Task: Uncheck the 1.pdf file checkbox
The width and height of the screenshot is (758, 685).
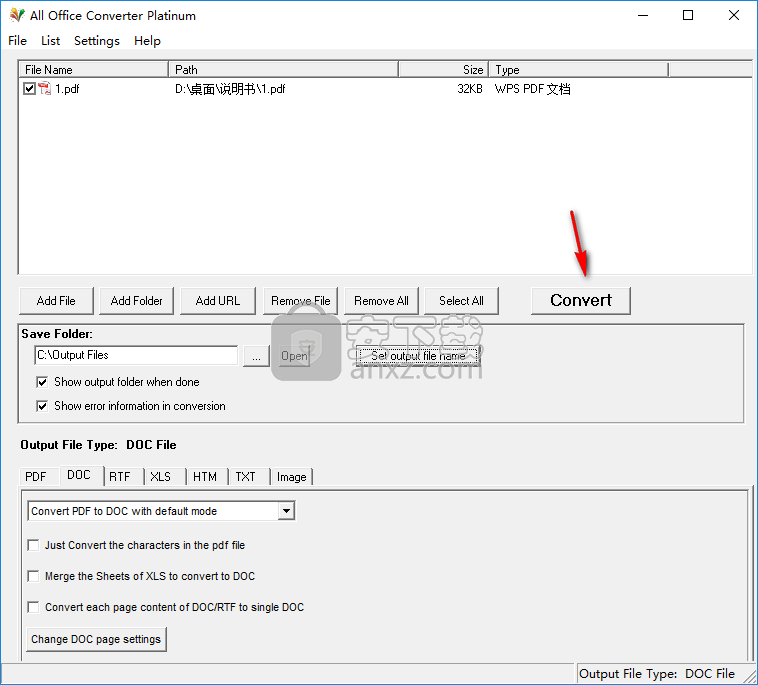Action: pyautogui.click(x=29, y=88)
